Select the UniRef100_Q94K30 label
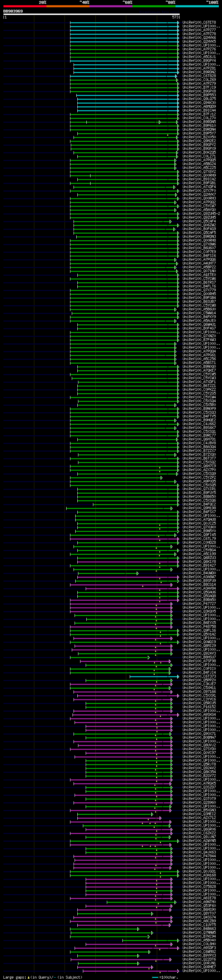This screenshot has height=980, width=222. pos(199,103)
